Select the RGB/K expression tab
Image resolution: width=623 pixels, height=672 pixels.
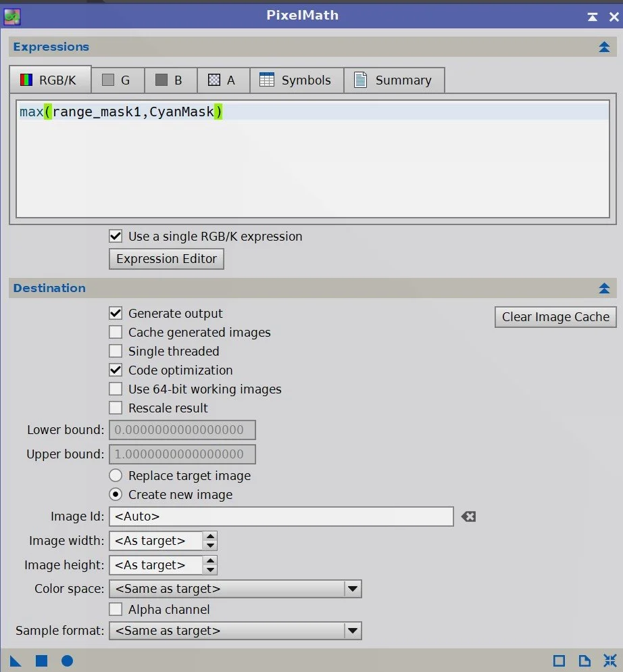(x=50, y=80)
